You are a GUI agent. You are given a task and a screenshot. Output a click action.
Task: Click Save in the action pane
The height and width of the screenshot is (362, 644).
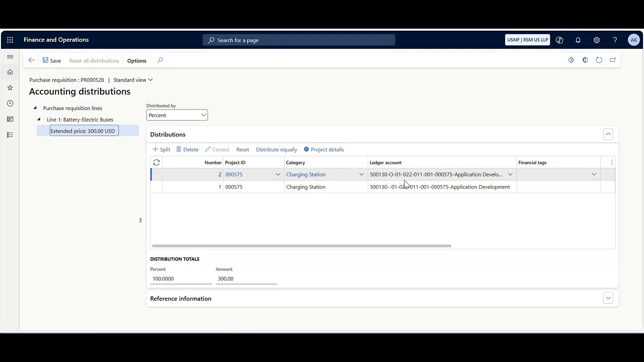coord(52,60)
